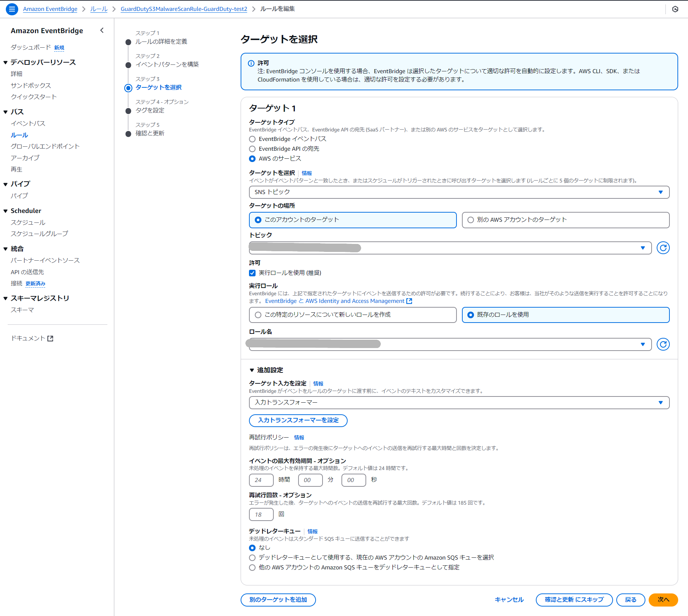The height and width of the screenshot is (616, 688).
Task: Refresh the ロール名 list
Action: pyautogui.click(x=663, y=344)
